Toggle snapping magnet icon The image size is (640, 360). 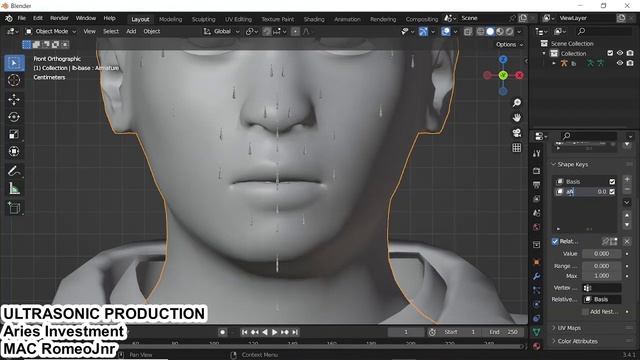click(267, 31)
